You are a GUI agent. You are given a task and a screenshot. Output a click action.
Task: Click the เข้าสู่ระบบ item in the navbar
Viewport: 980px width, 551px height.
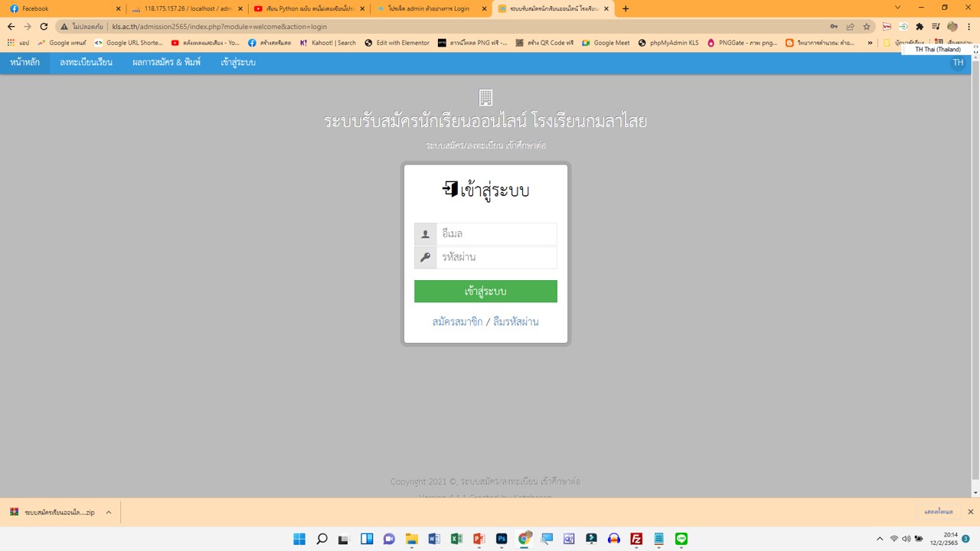click(238, 63)
